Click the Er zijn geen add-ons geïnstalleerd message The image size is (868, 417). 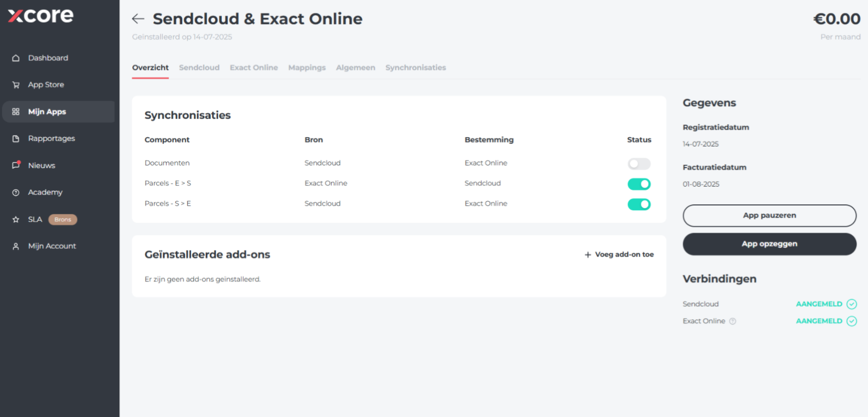click(202, 280)
